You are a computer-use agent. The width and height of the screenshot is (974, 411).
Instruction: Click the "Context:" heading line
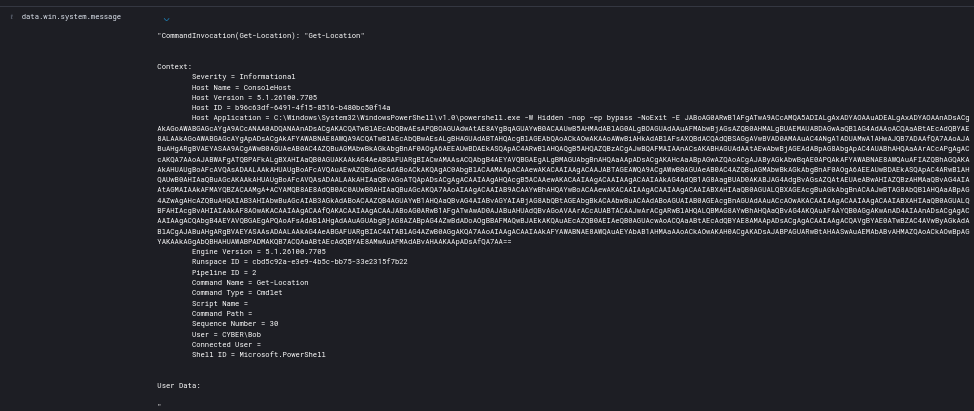point(174,66)
